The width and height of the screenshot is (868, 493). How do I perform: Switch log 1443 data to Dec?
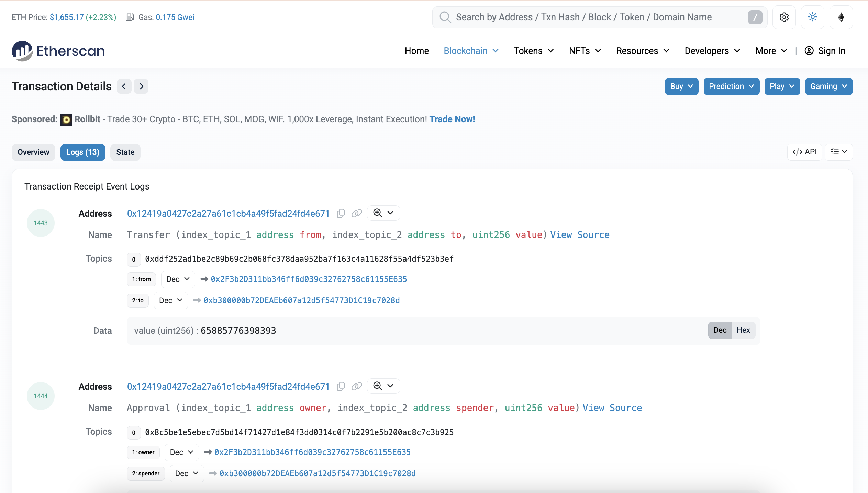point(720,330)
